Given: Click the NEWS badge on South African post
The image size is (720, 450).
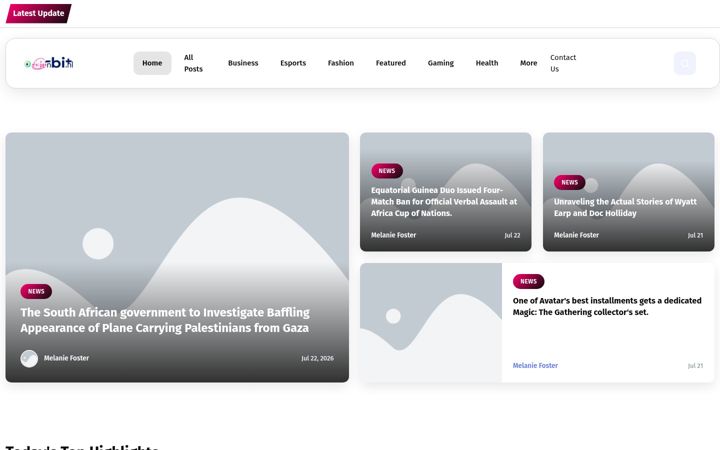Looking at the screenshot, I should pyautogui.click(x=36, y=291).
